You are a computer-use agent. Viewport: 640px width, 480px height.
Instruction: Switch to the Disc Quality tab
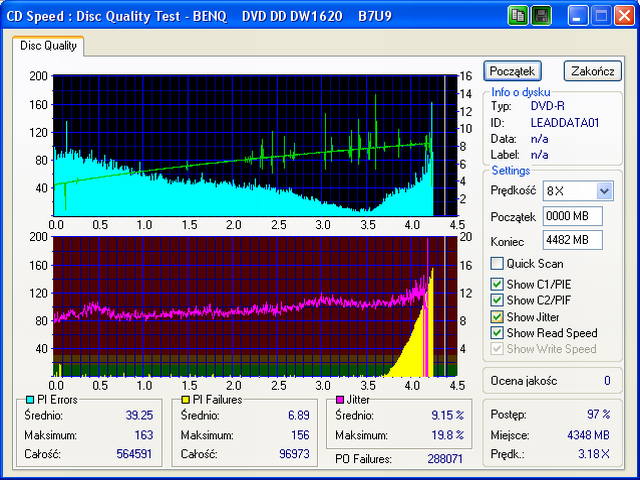[48, 46]
